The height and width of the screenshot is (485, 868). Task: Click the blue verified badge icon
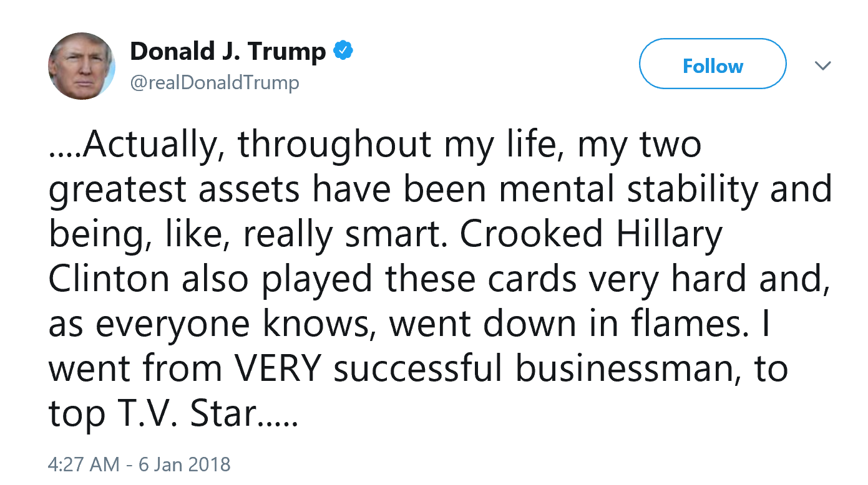(x=344, y=50)
